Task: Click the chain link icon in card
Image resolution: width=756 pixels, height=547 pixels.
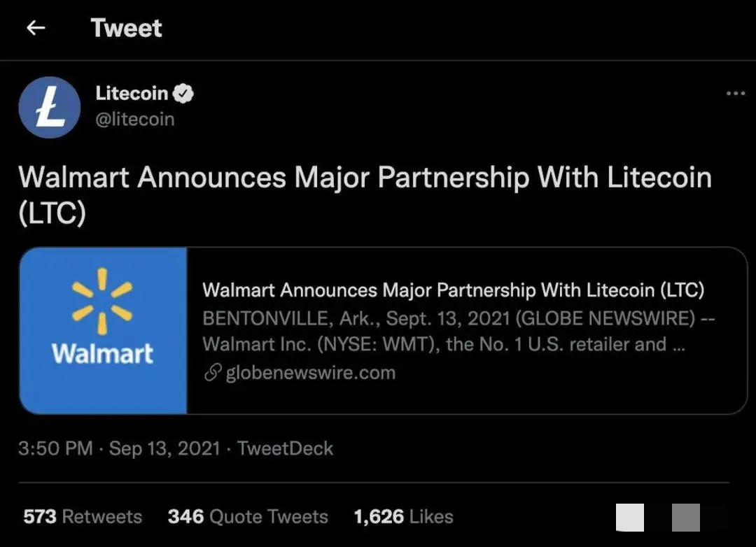Action: [212, 373]
